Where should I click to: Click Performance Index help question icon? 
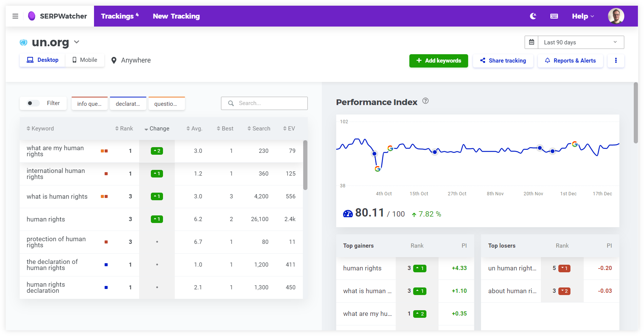click(425, 101)
